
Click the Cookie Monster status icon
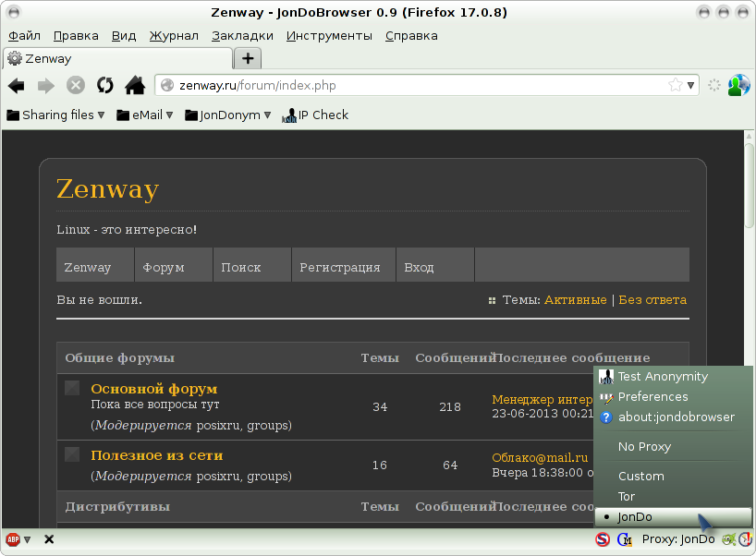coord(625,539)
